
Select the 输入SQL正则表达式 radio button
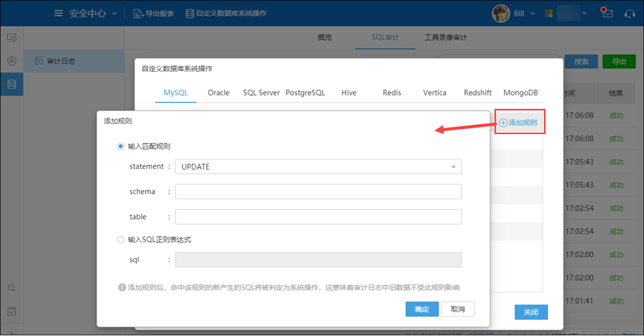pyautogui.click(x=121, y=239)
